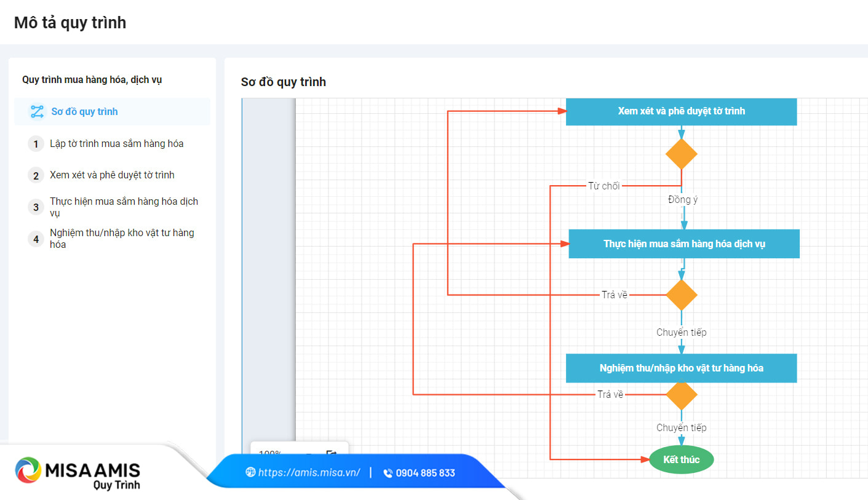Viewport: 868px width, 500px height.
Task: Open Lập tờ trình mua sắm hàng hóa step
Action: pos(116,144)
